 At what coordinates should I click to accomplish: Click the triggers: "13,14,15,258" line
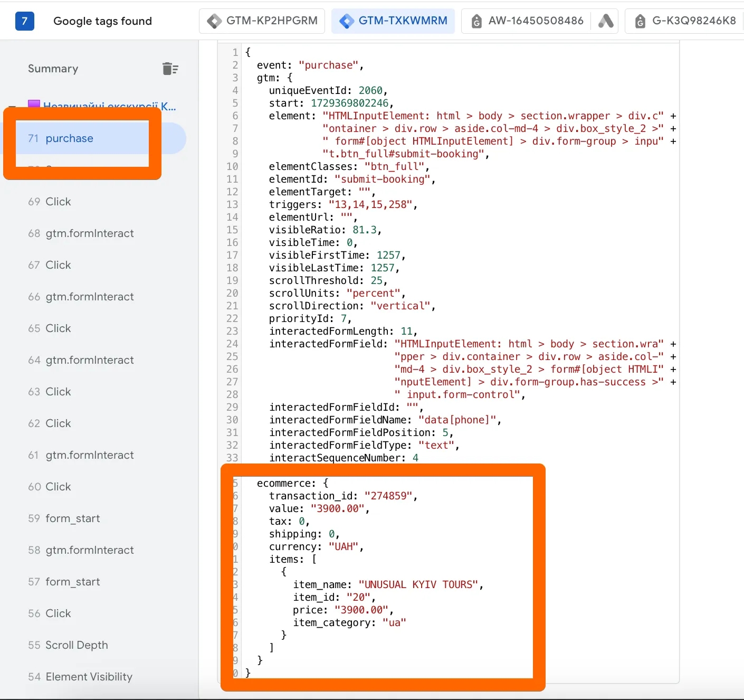343,204
